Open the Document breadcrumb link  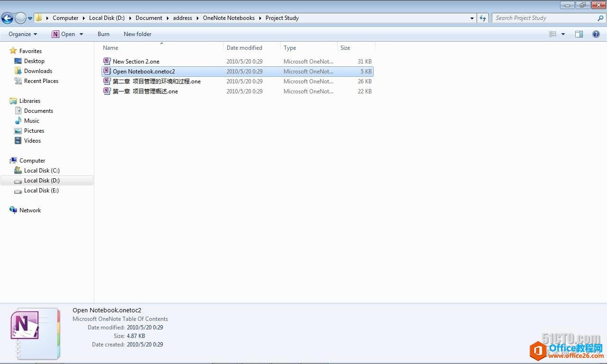point(148,18)
